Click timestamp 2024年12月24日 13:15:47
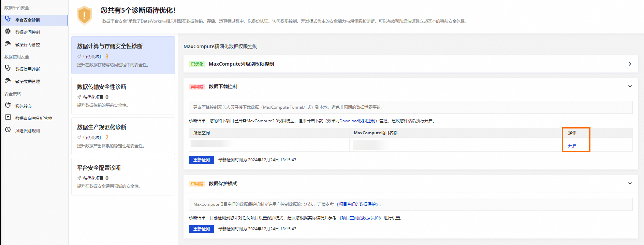The width and height of the screenshot is (644, 245). click(272, 160)
